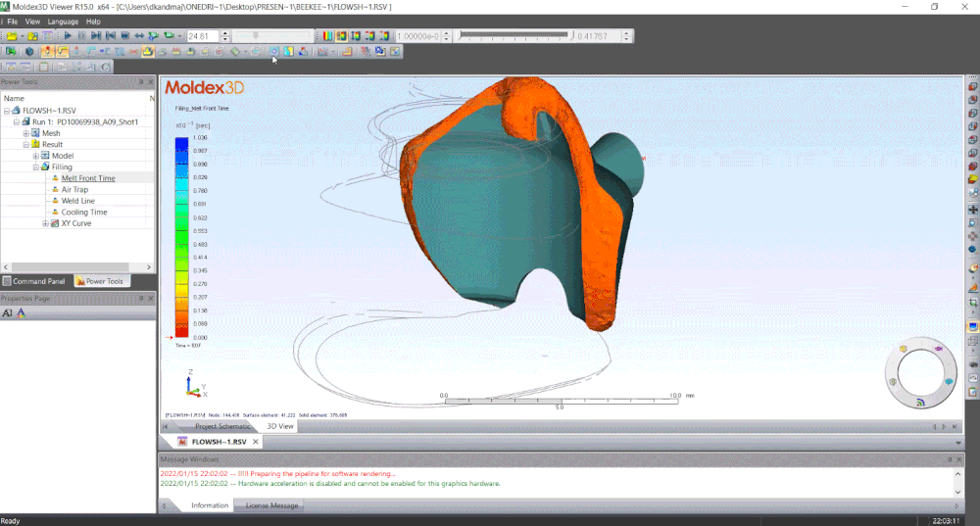The image size is (980, 526).
Task: Collapse the Run 1 tree node
Action: [17, 121]
